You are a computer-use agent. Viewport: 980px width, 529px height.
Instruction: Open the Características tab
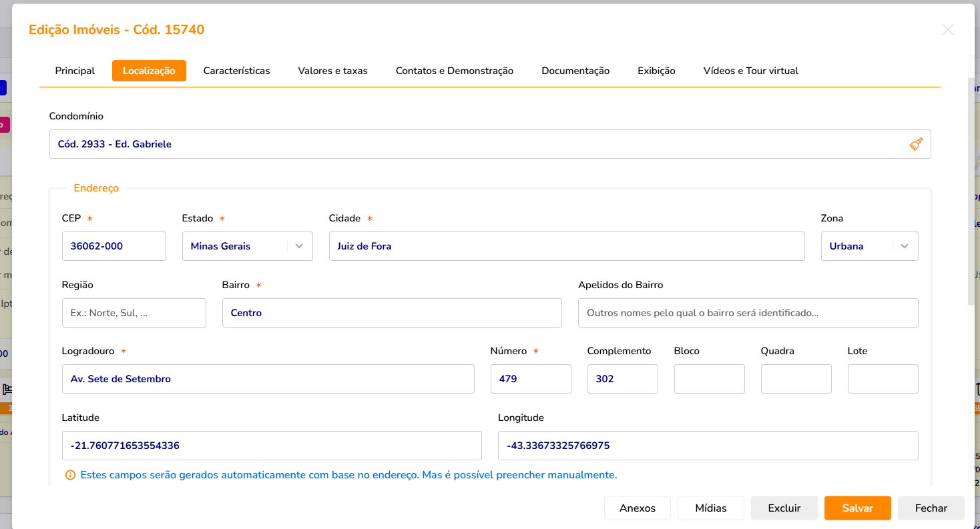(x=236, y=71)
